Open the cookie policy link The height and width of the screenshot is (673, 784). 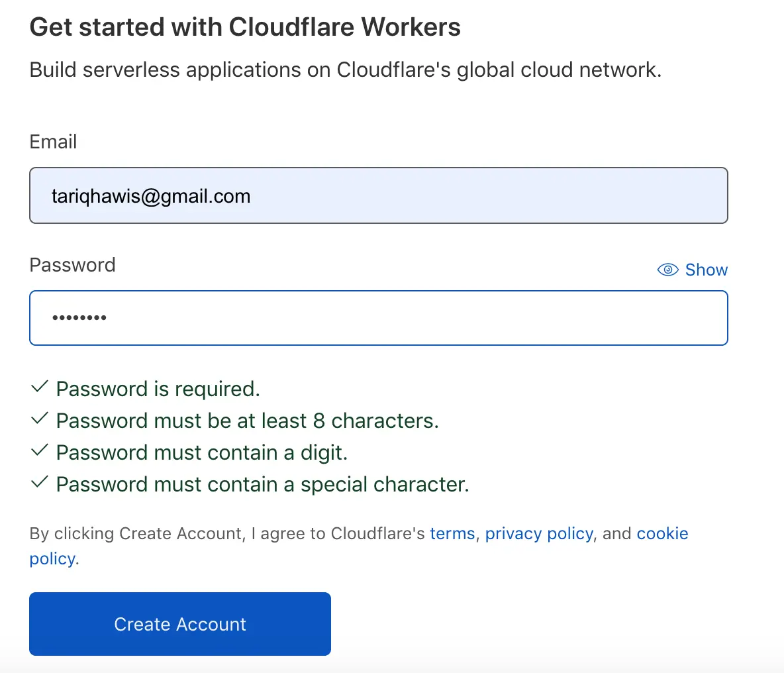663,533
